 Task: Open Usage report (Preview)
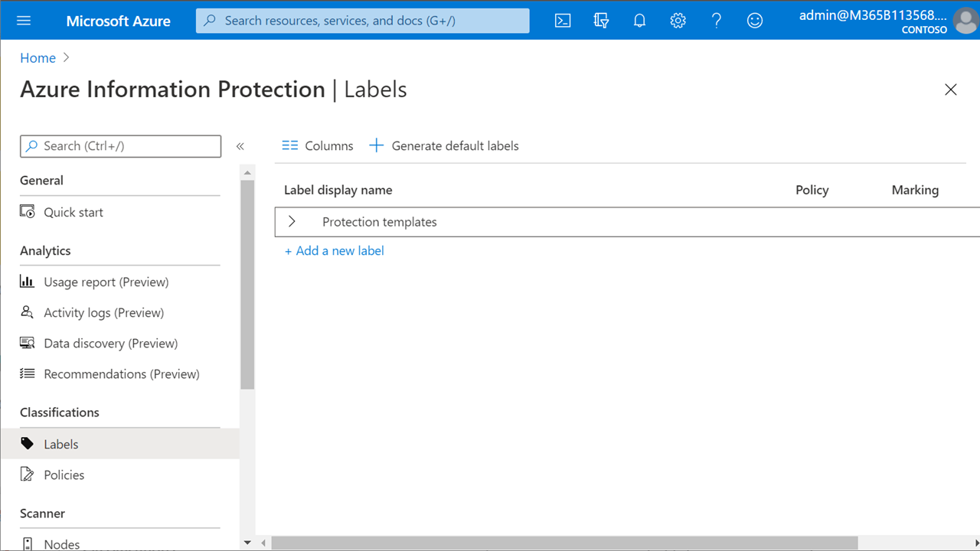click(106, 282)
